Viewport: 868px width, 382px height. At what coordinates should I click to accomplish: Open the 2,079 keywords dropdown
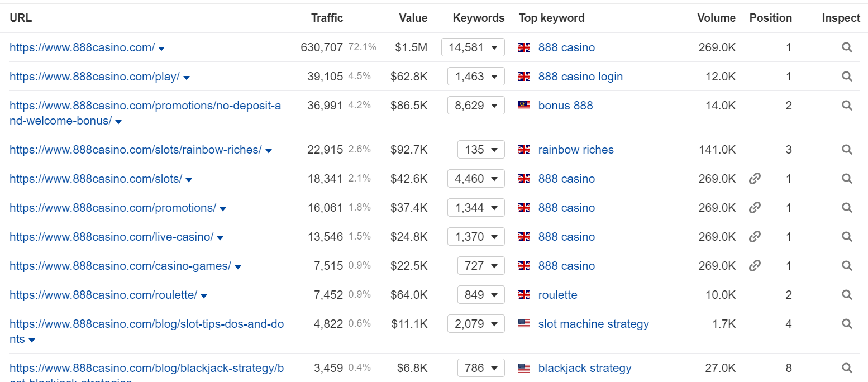(x=476, y=324)
